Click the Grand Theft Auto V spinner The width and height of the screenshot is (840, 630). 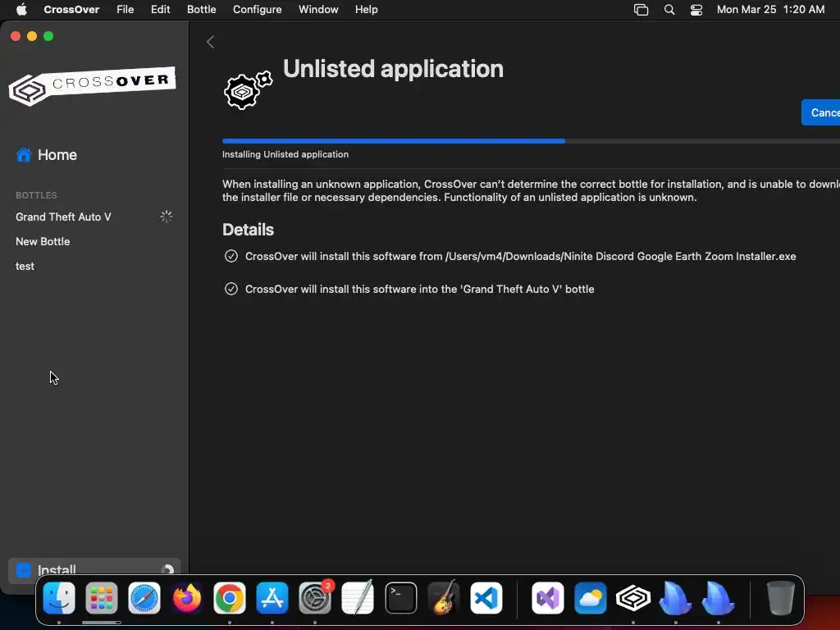[x=166, y=217]
